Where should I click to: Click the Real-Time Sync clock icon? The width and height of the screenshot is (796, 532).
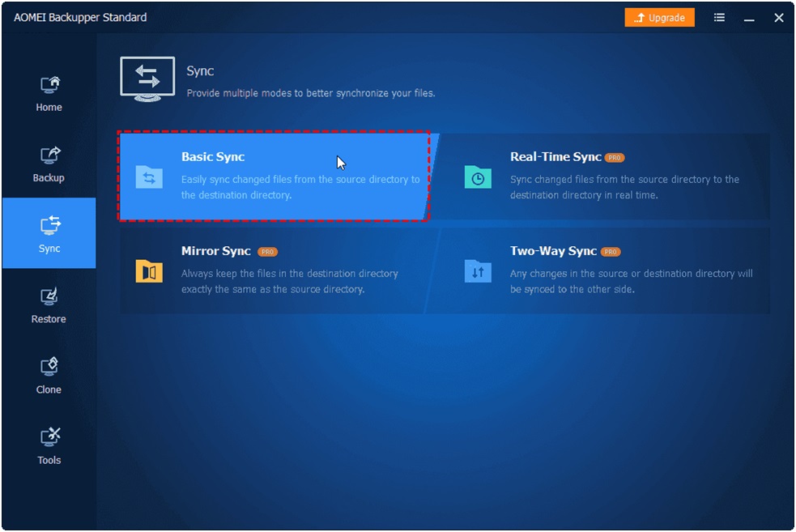pyautogui.click(x=478, y=178)
